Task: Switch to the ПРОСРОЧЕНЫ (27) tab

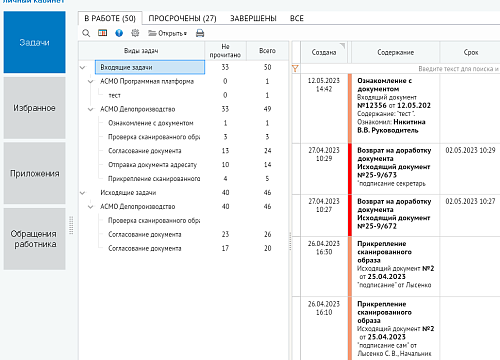Action: [x=182, y=18]
